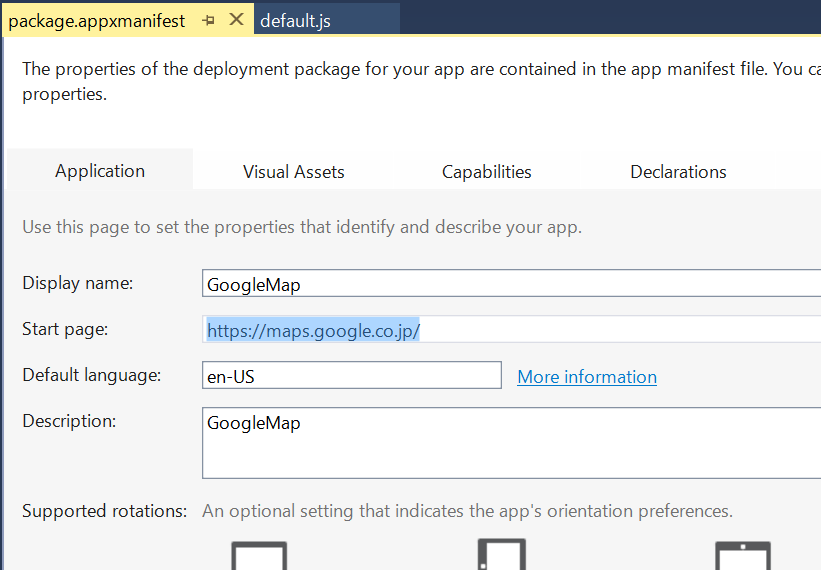Select the Landscape-flipped rotation icon
821x570 pixels.
743,556
